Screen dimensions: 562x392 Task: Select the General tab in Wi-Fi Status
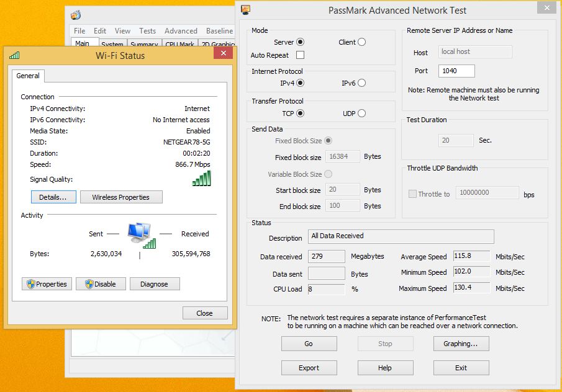coord(28,76)
